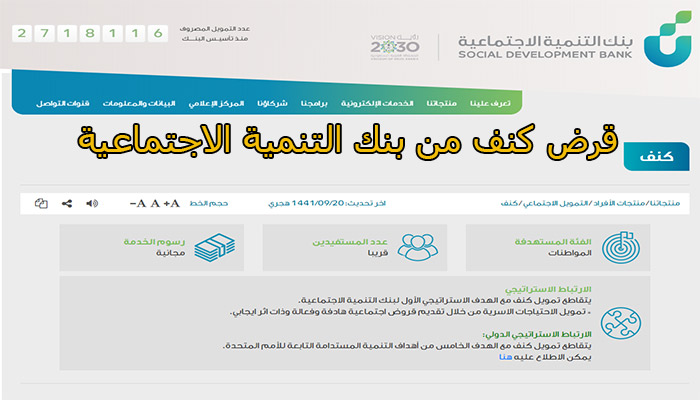The image size is (700, 400).
Task: Click the SOCIAL DEVELOPMENT BANK name text
Action: (545, 54)
